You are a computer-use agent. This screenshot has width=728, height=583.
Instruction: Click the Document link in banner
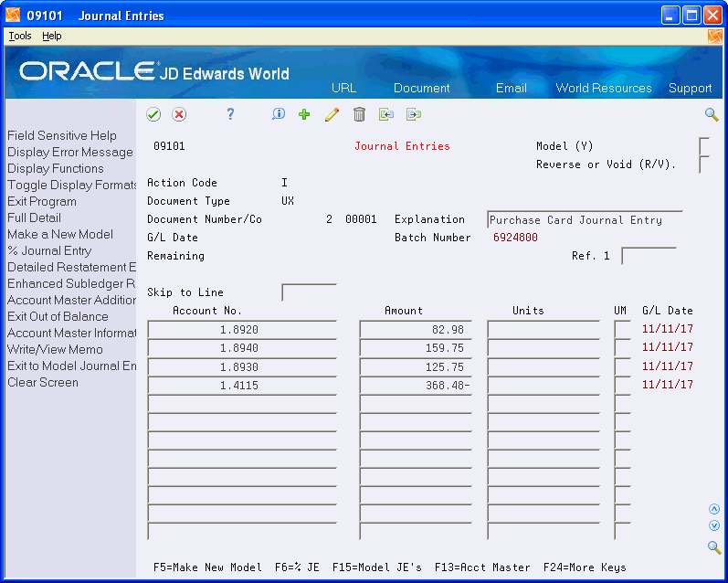point(422,88)
